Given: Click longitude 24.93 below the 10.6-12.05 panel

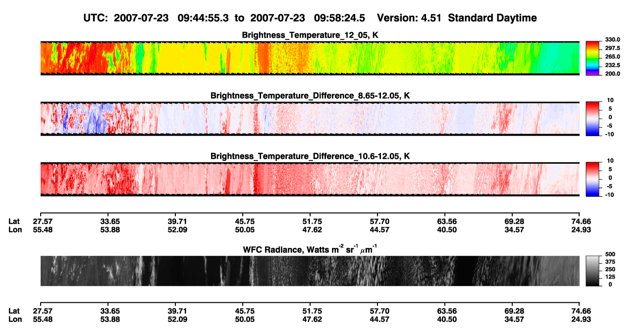Looking at the screenshot, I should [x=581, y=230].
